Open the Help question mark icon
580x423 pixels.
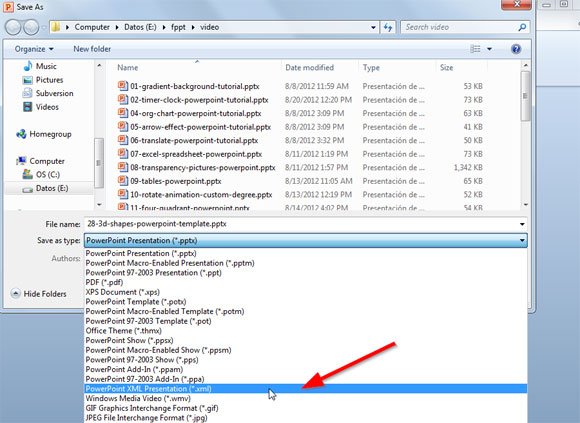(x=516, y=49)
